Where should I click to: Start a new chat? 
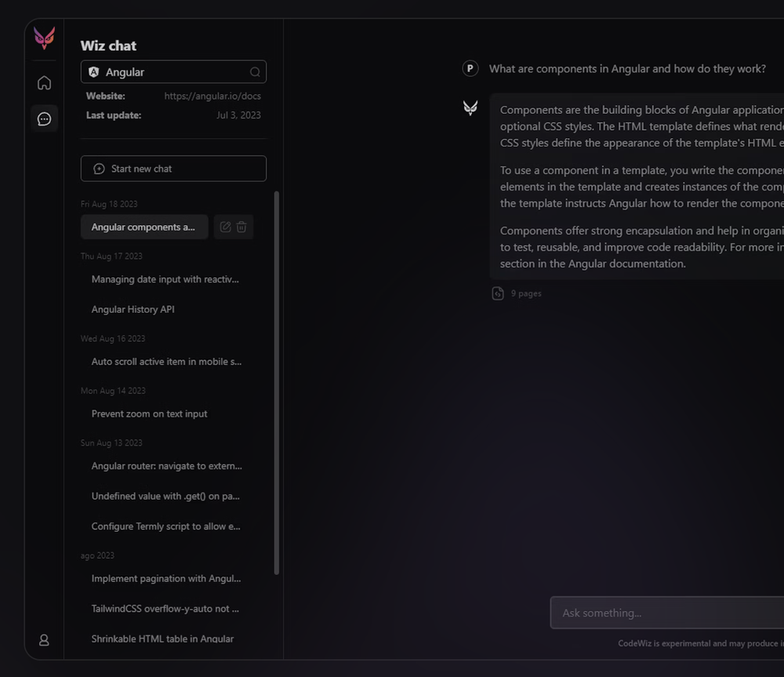point(173,169)
